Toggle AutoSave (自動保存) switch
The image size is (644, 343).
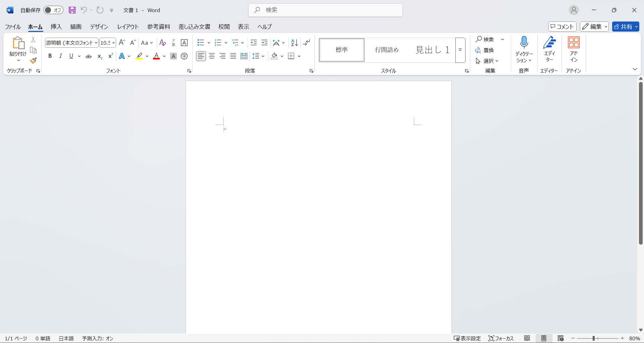pyautogui.click(x=54, y=10)
